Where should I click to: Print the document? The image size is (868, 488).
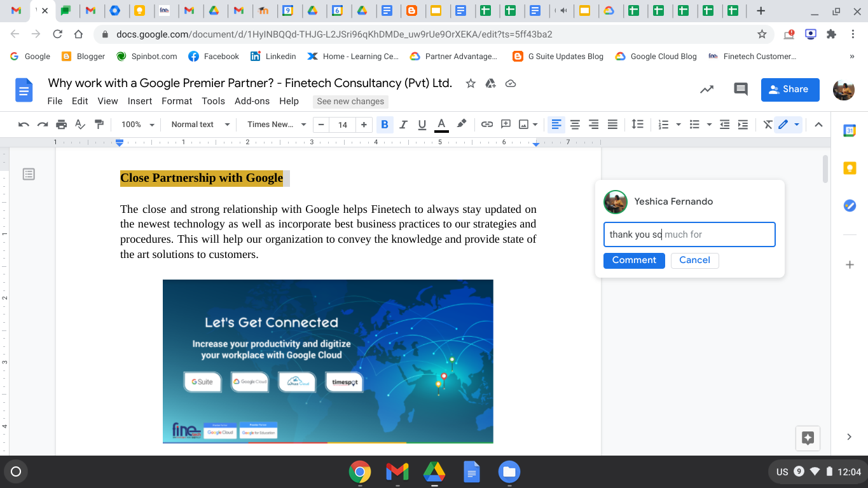coord(61,125)
